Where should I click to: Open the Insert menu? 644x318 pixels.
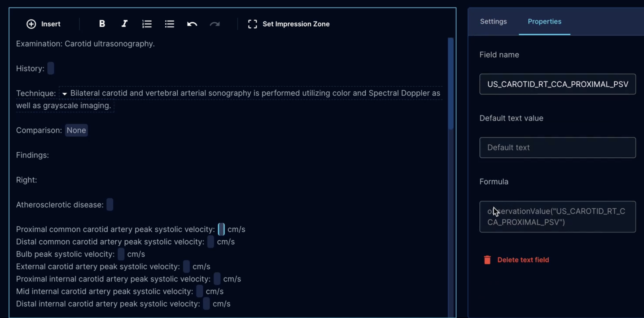coord(43,24)
